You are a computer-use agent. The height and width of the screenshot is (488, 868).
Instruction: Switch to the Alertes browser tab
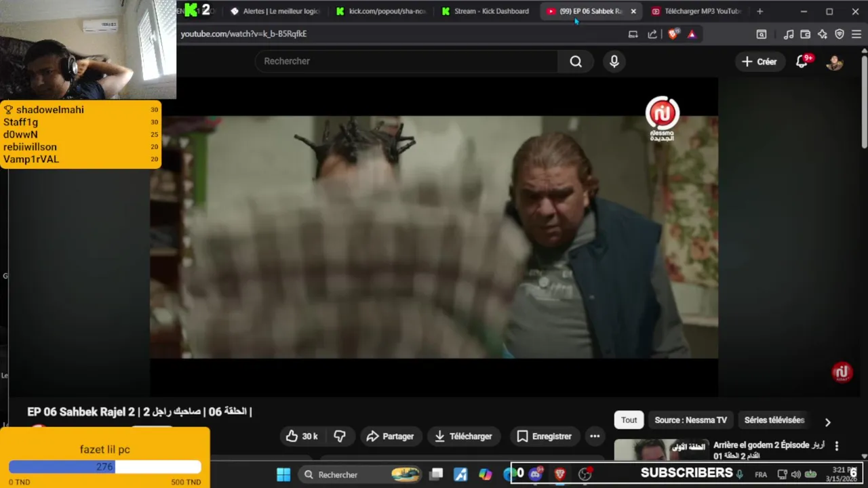coord(275,12)
